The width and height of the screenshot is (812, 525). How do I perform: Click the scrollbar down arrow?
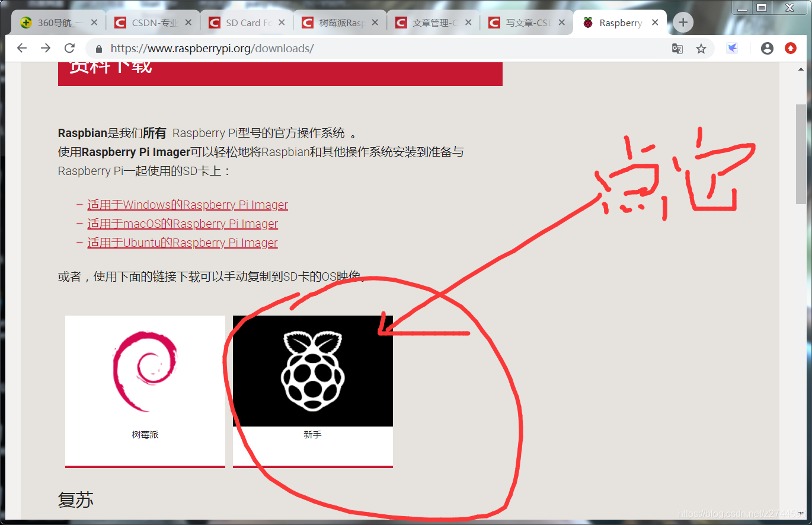point(801,514)
